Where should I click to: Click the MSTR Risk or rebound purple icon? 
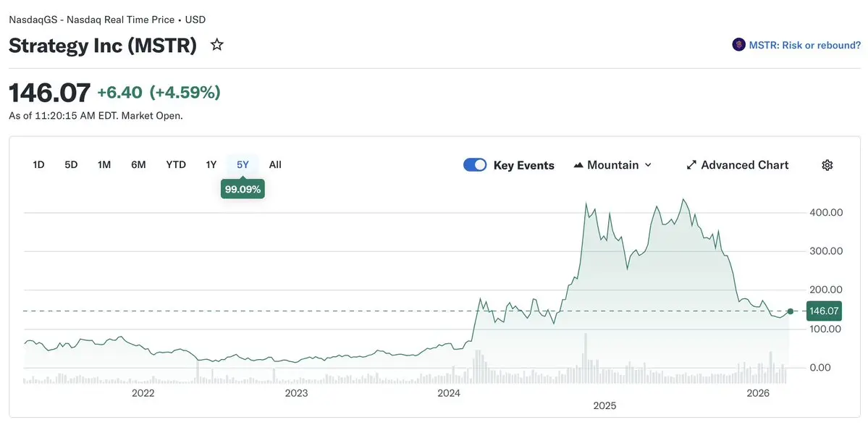(738, 45)
